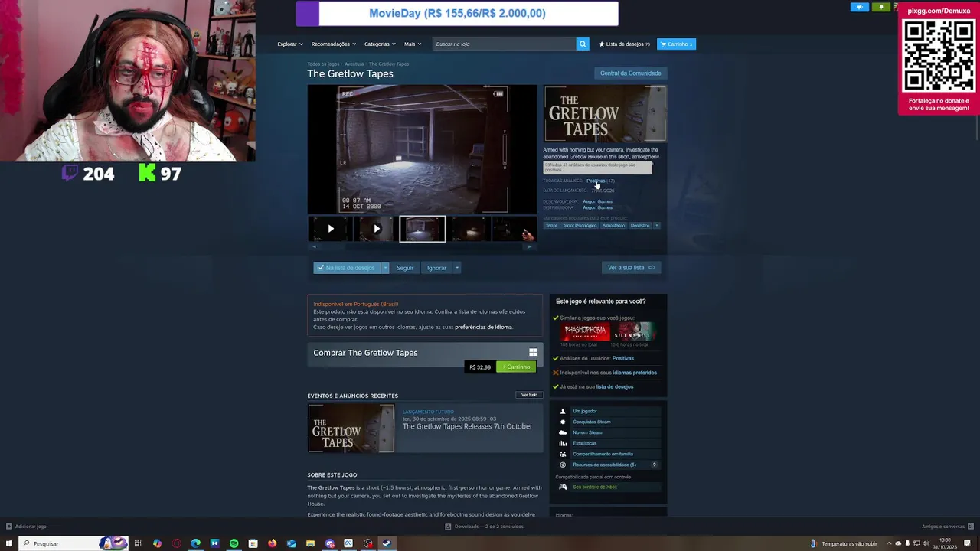
Task: Play the second trailer thumbnail
Action: tap(376, 229)
